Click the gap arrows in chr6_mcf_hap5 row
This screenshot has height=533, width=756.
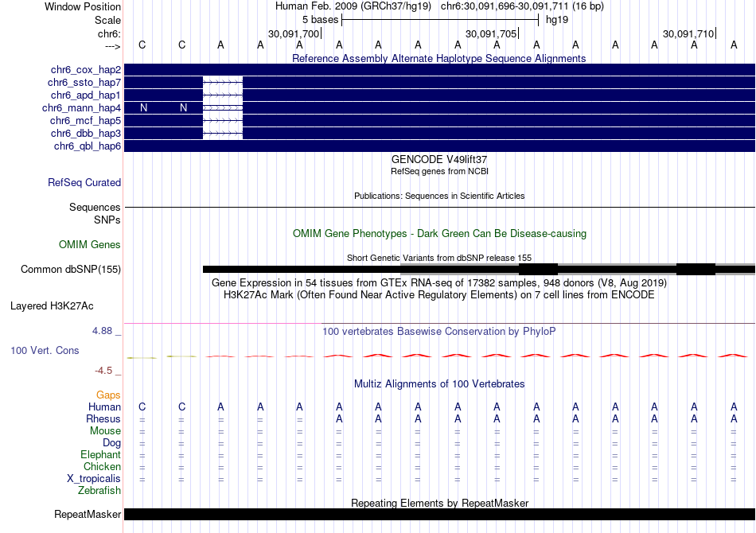pyautogui.click(x=223, y=120)
